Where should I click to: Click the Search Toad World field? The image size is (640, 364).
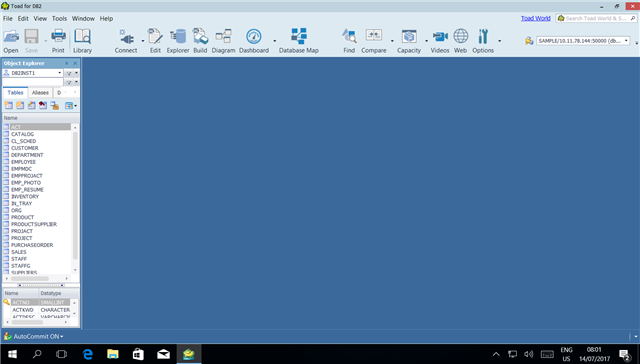pos(596,18)
